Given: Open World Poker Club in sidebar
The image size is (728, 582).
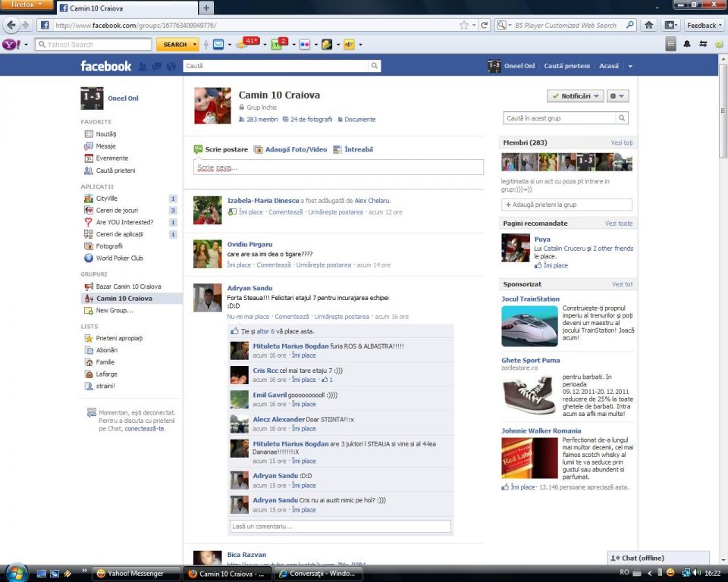Looking at the screenshot, I should [119, 258].
